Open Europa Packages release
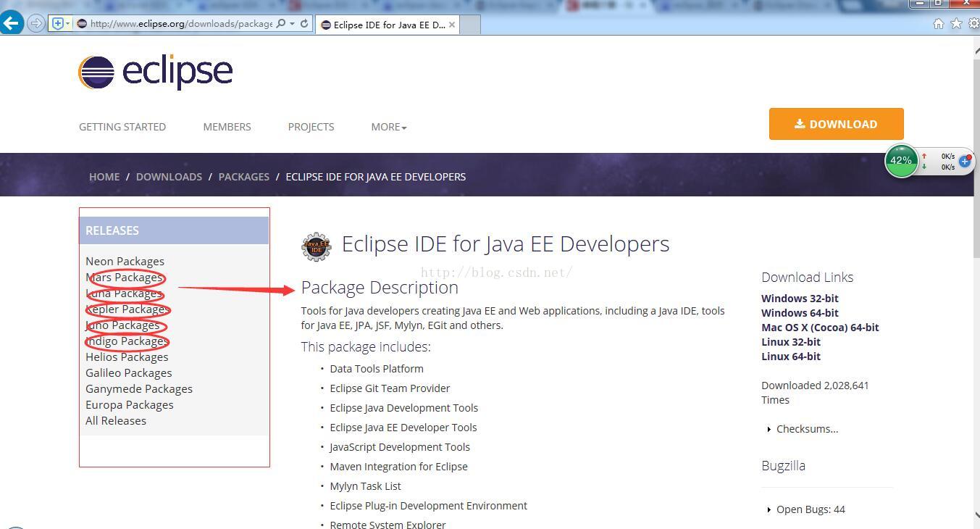 point(130,404)
